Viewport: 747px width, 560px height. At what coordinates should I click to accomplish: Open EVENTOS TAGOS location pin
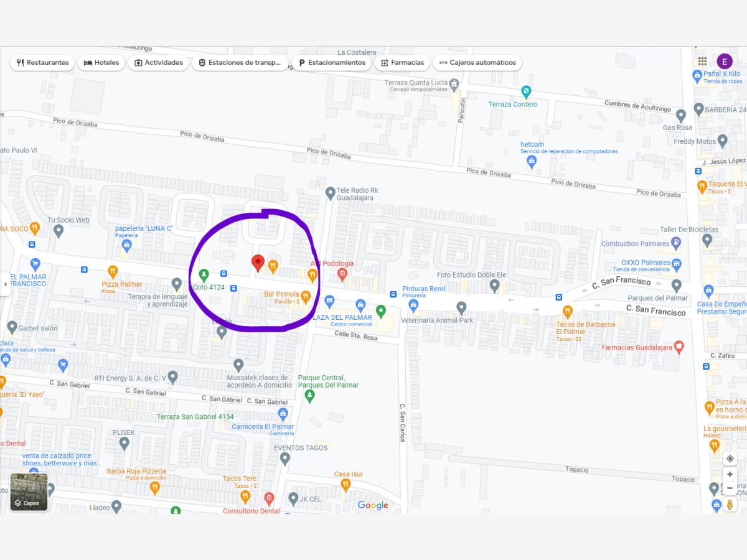[284, 459]
